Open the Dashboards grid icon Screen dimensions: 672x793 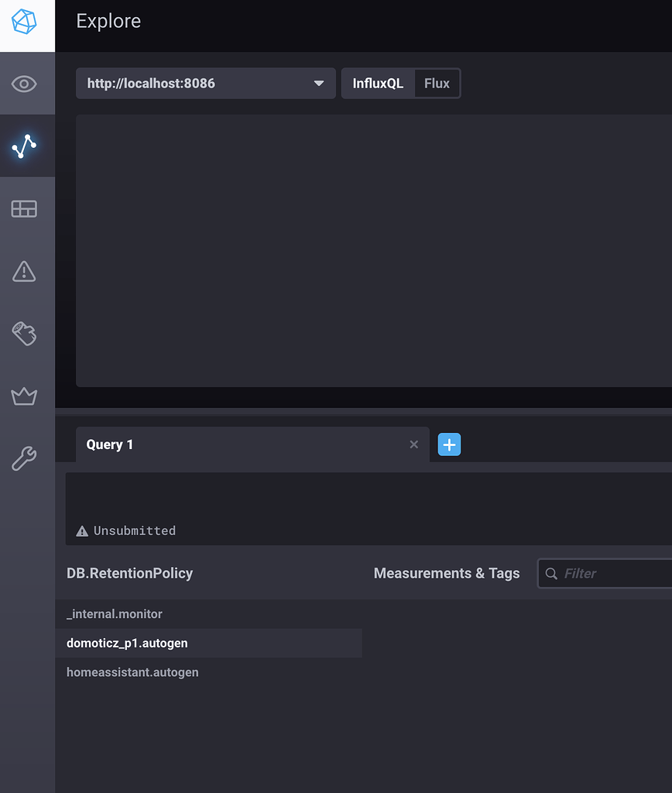click(24, 208)
